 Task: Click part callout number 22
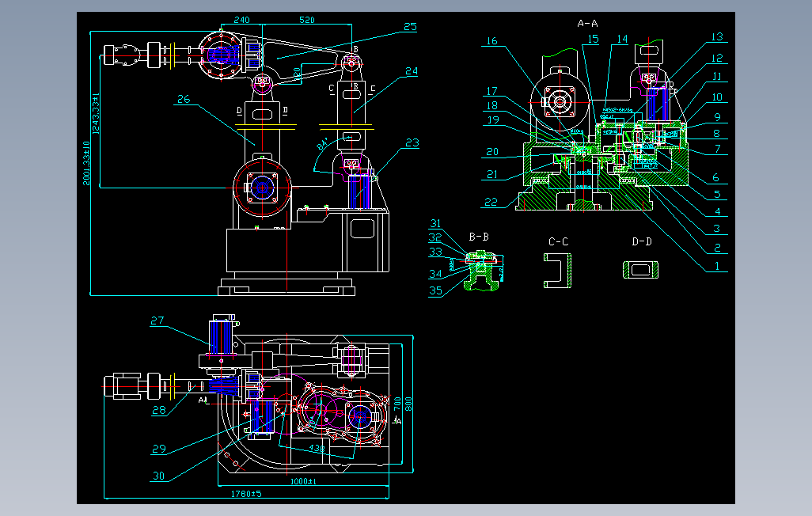point(491,202)
